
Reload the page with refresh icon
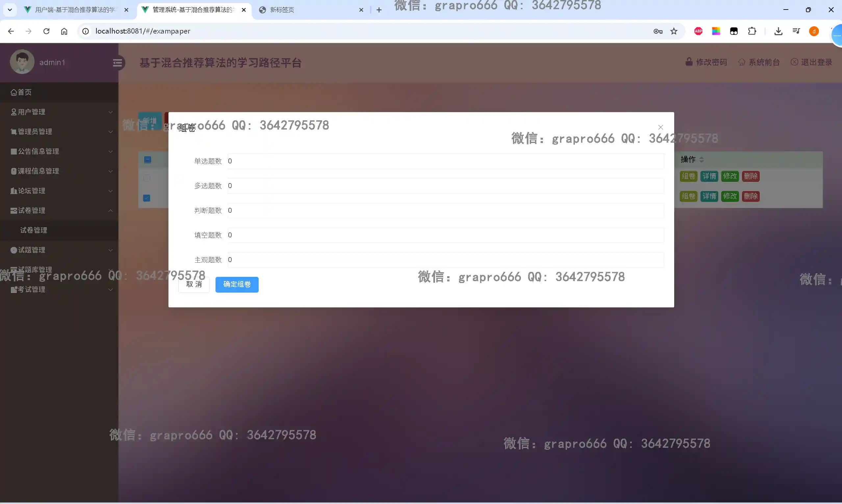click(46, 31)
